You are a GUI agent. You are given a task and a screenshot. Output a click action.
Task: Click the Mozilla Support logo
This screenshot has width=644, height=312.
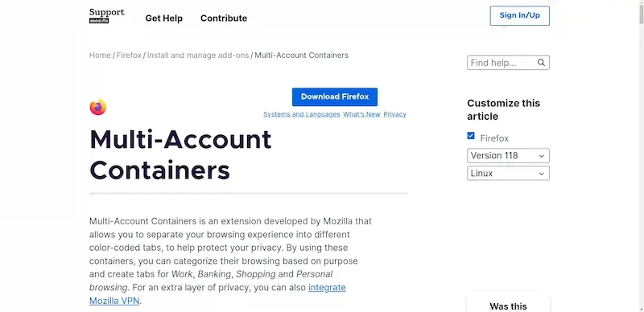pyautogui.click(x=107, y=15)
